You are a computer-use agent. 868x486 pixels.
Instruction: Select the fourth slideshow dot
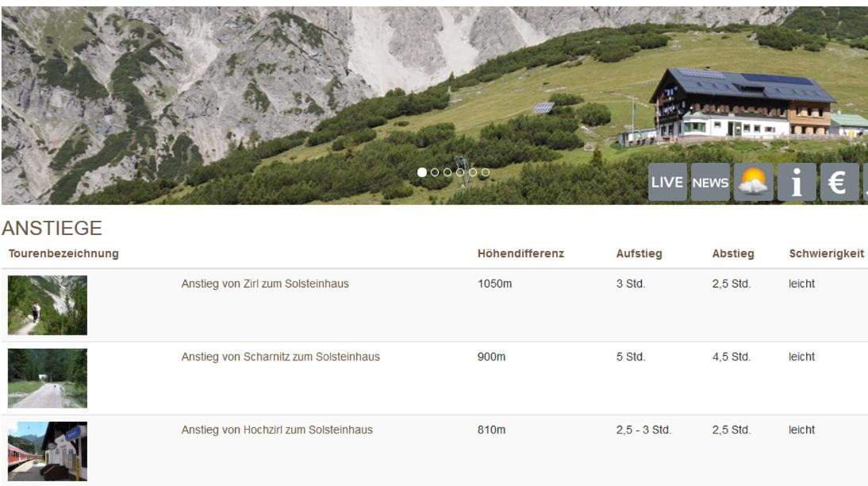(x=460, y=172)
